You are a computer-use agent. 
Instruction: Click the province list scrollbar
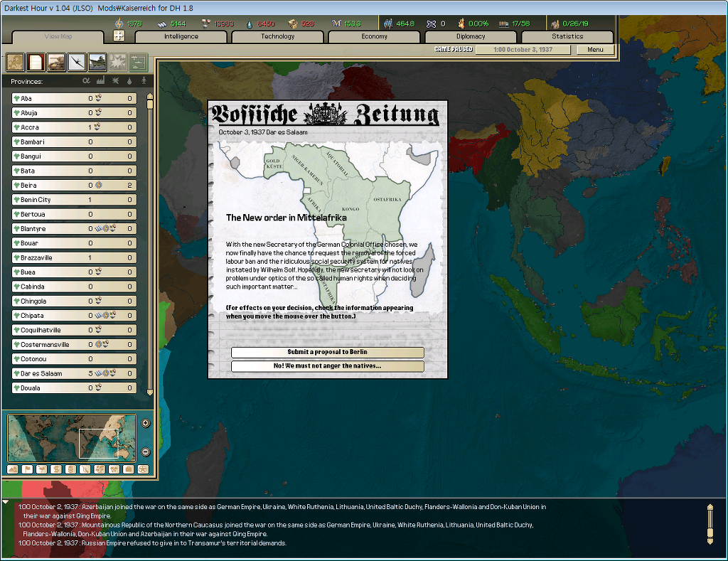[x=149, y=244]
